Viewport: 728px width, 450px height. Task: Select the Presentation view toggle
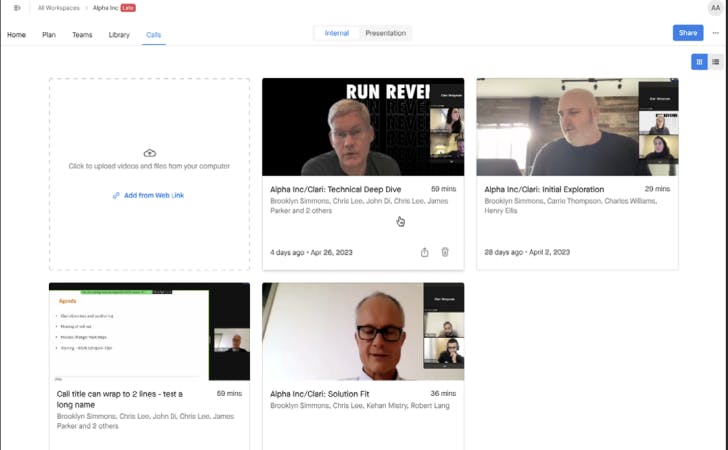[x=385, y=33]
